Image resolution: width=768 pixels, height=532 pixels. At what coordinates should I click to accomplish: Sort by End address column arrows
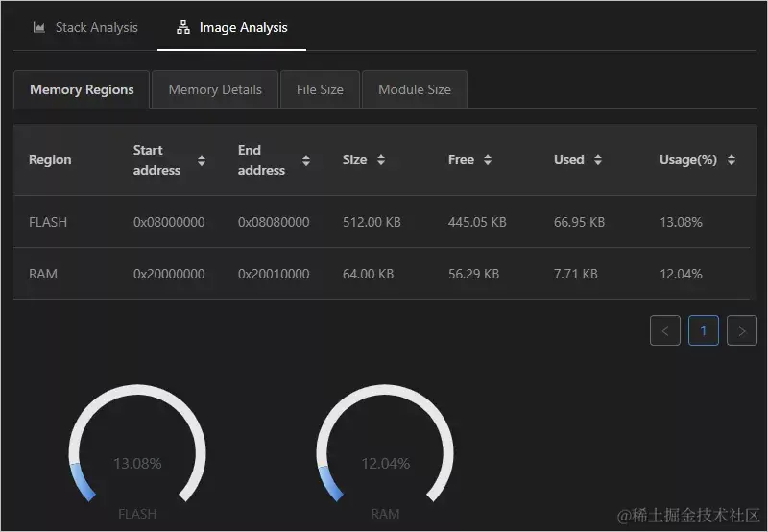pos(306,160)
